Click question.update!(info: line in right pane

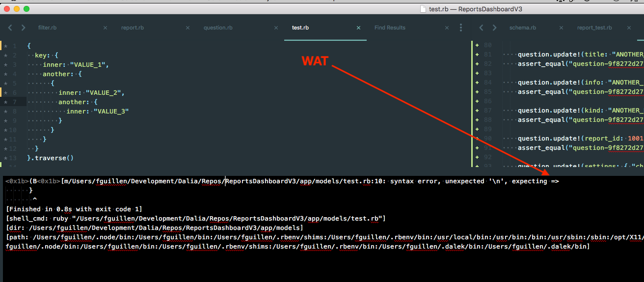point(580,83)
